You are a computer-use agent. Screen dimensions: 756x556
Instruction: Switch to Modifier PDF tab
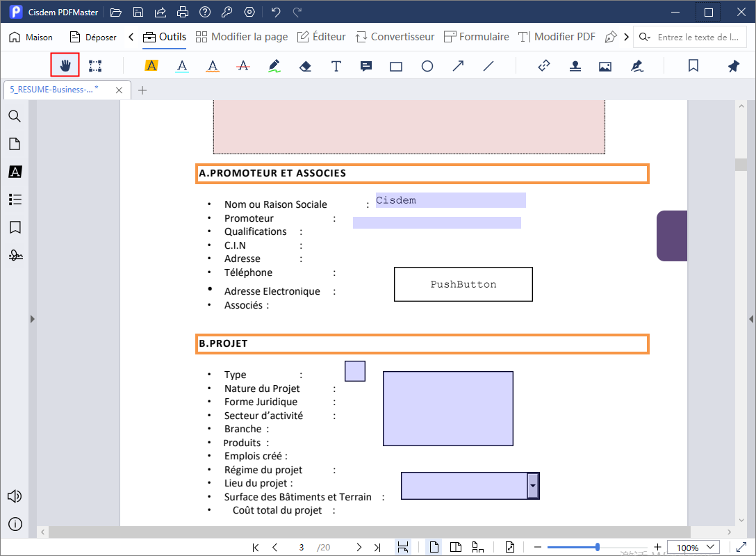tap(557, 37)
